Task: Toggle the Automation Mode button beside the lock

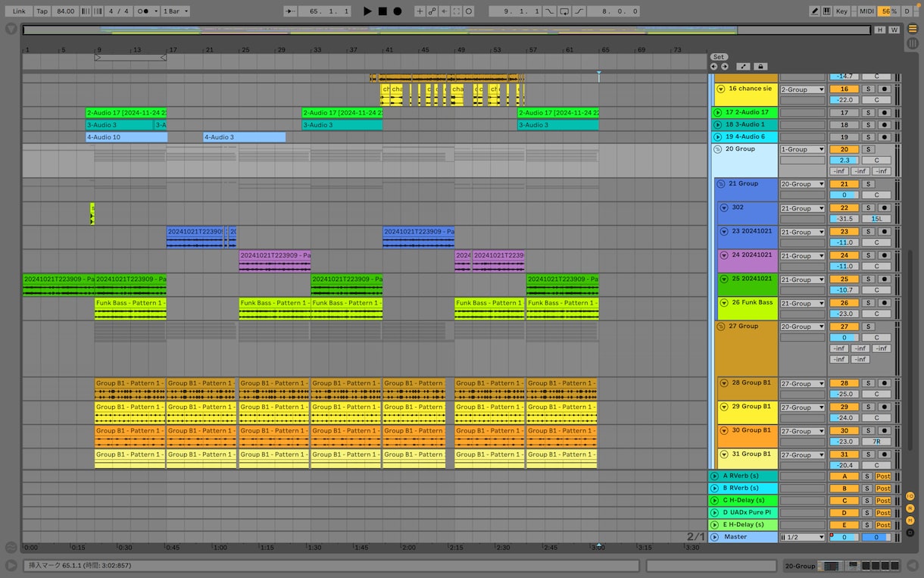Action: click(744, 67)
